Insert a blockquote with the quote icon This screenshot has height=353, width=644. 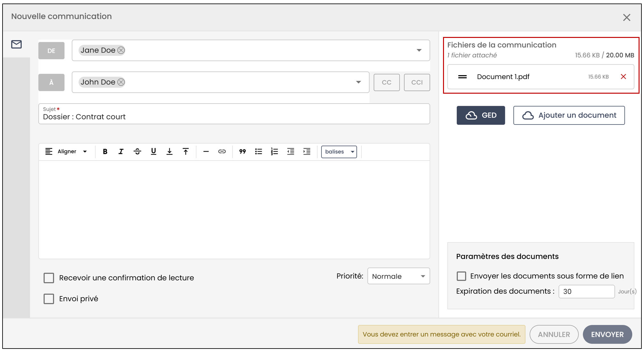coord(242,152)
